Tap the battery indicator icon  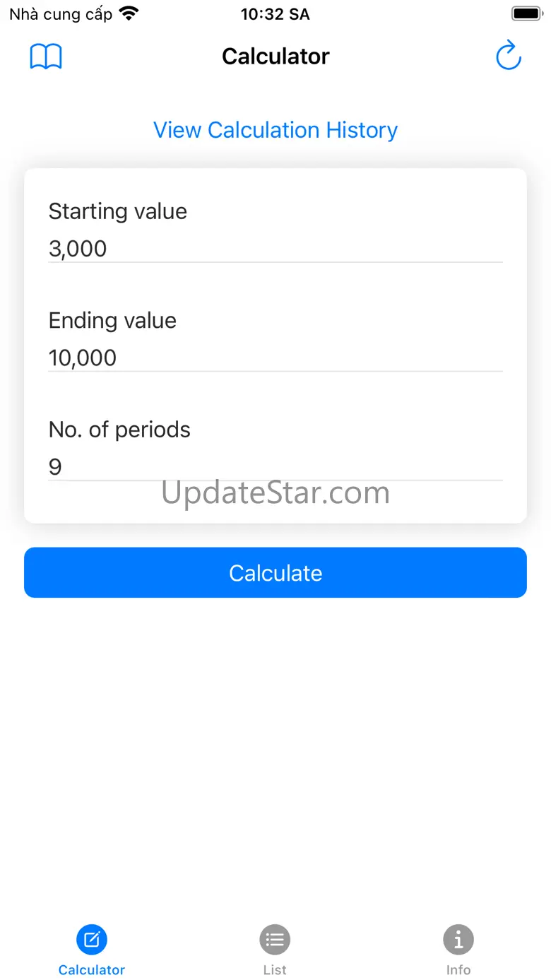point(526,13)
